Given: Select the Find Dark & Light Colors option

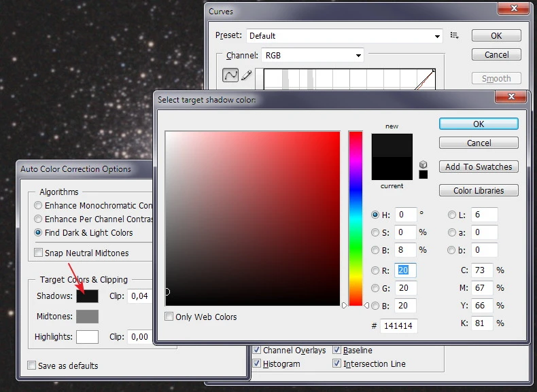Looking at the screenshot, I should (x=39, y=232).
